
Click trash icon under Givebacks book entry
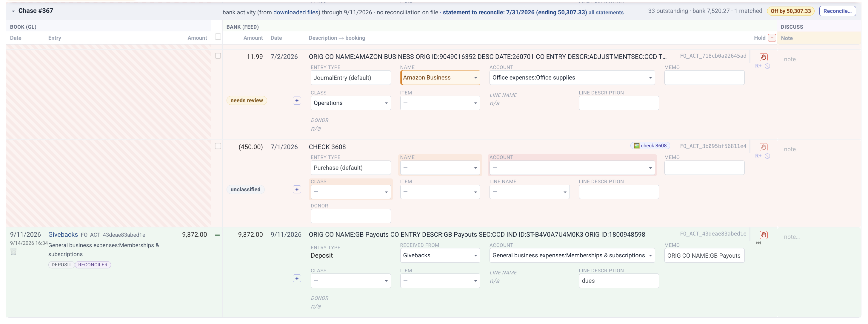(x=13, y=252)
